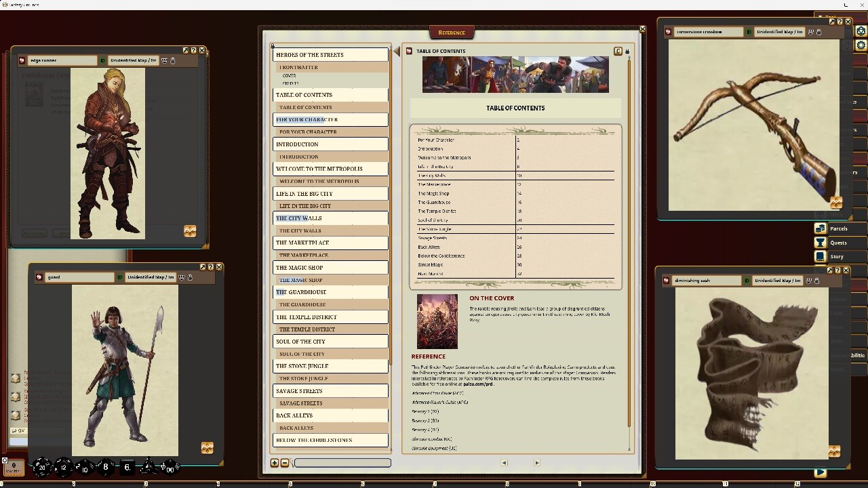Select the d4 die from the dice bar
Viewport: 868px width, 488px height.
(149, 467)
